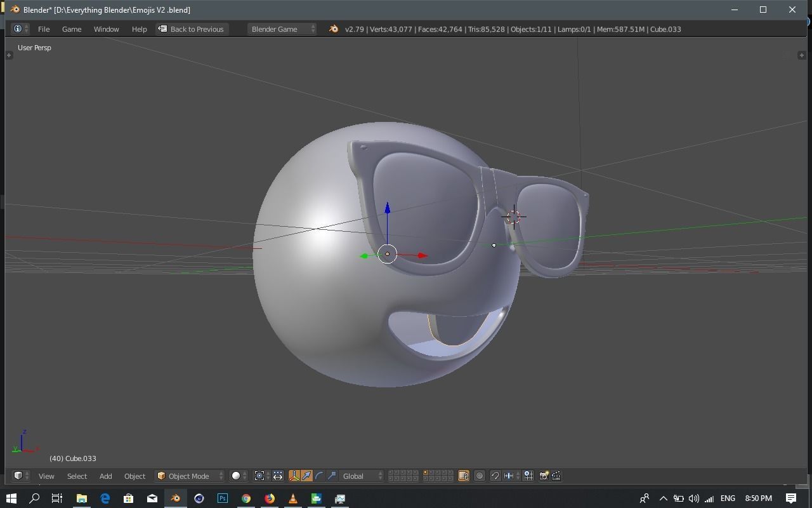
Task: Open Firefox from the taskbar
Action: [x=270, y=498]
